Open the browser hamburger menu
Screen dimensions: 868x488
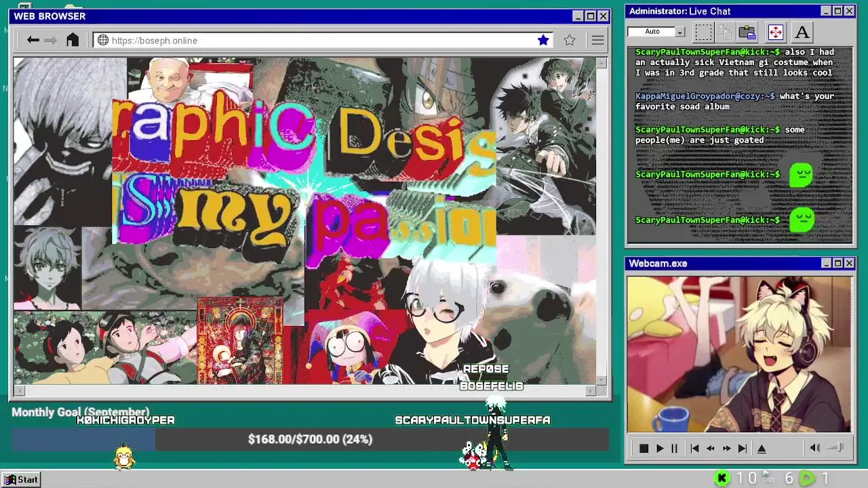(597, 41)
